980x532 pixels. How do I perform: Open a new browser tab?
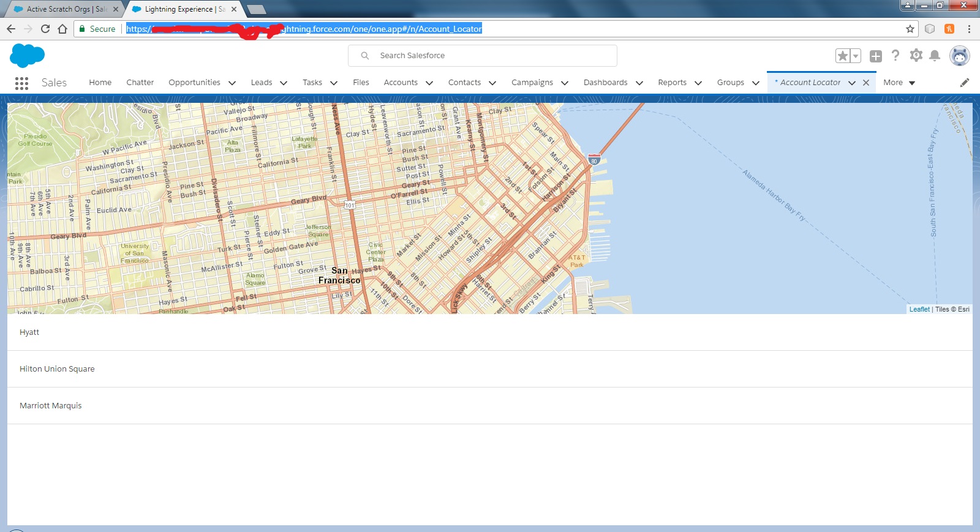[x=256, y=9]
